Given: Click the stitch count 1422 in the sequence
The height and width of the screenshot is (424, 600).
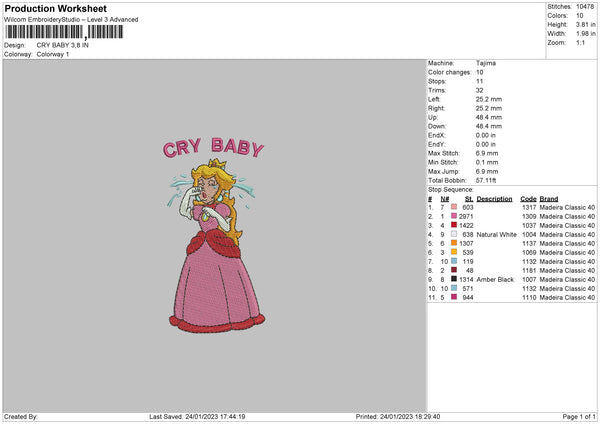Looking at the screenshot, I should tap(466, 225).
